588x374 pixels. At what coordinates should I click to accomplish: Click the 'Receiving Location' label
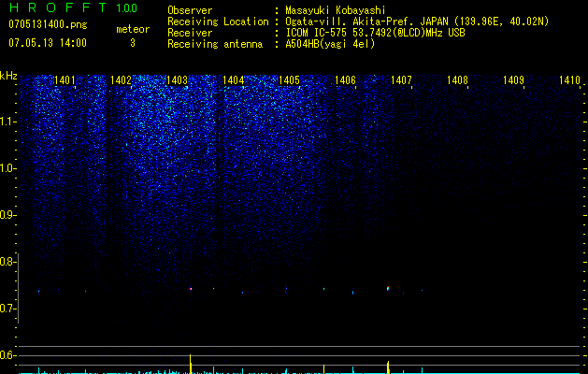pos(218,22)
